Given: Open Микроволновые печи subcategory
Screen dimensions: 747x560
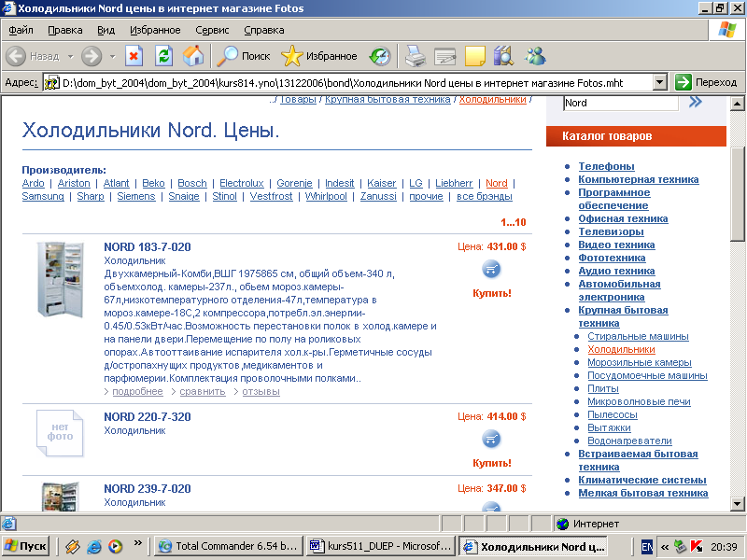Looking at the screenshot, I should (x=639, y=401).
